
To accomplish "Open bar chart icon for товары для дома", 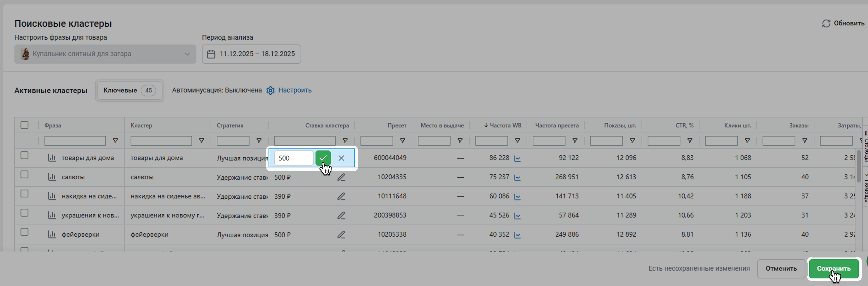I will [52, 158].
